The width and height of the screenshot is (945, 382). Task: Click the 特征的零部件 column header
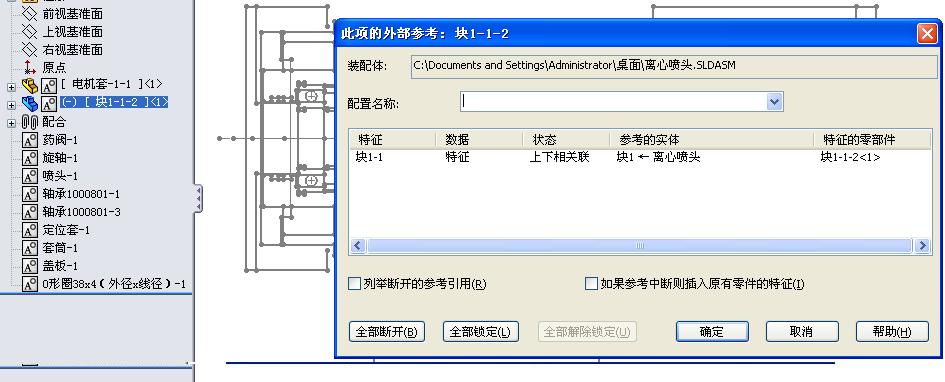pyautogui.click(x=873, y=140)
